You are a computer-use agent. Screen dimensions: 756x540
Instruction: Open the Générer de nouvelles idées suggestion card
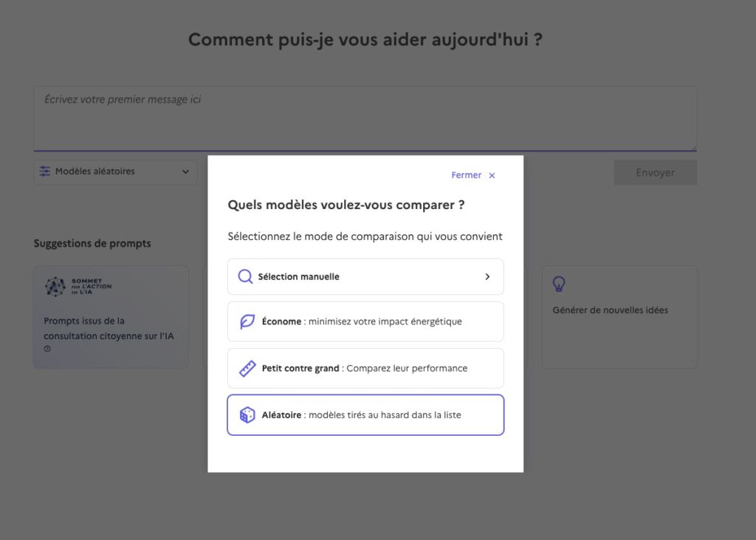click(619, 317)
